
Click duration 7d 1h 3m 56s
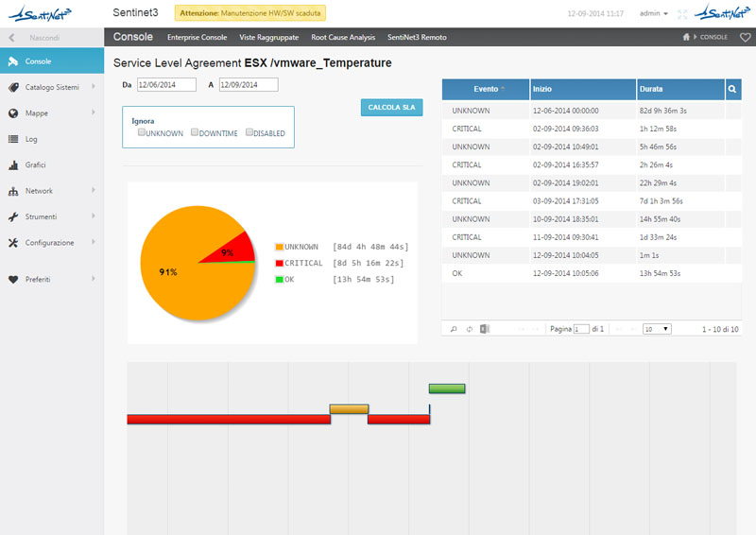point(661,201)
